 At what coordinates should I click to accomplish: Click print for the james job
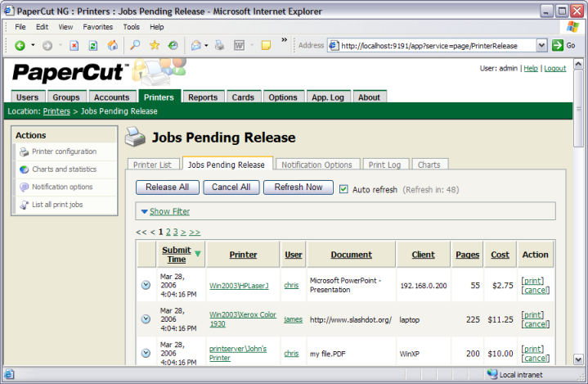[x=532, y=314]
